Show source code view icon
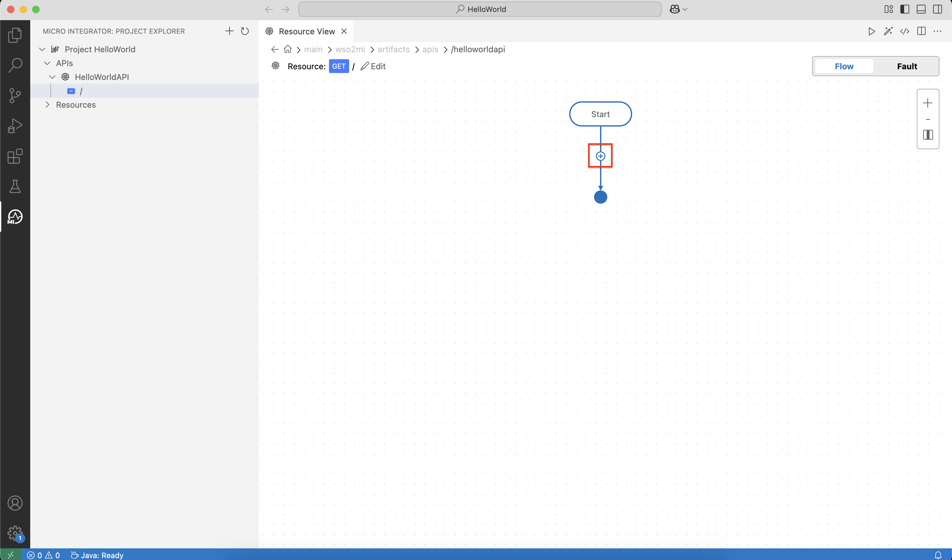Image resolution: width=952 pixels, height=560 pixels. pyautogui.click(x=905, y=31)
